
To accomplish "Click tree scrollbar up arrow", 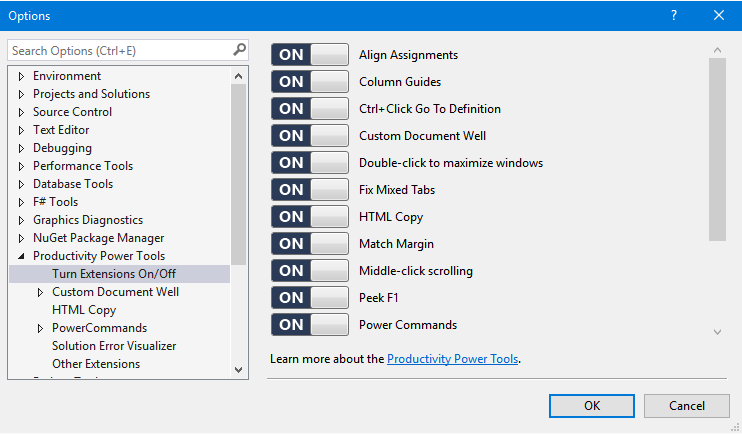I will [x=238, y=76].
